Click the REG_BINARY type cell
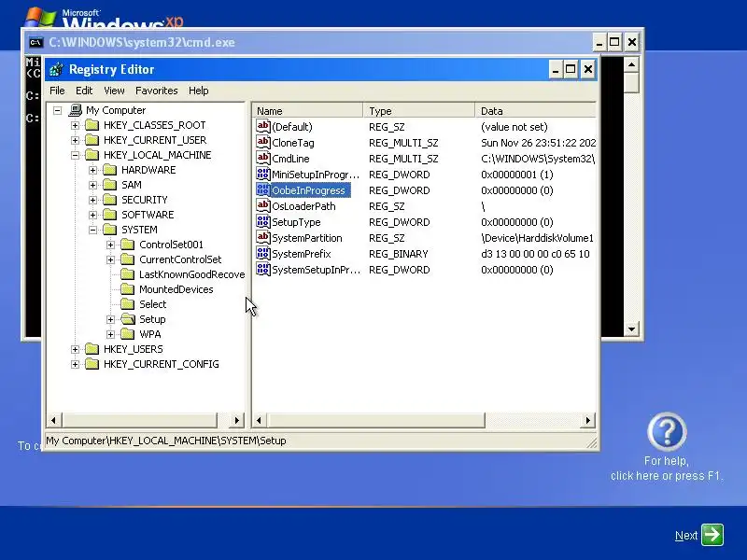747x560 pixels. [399, 254]
